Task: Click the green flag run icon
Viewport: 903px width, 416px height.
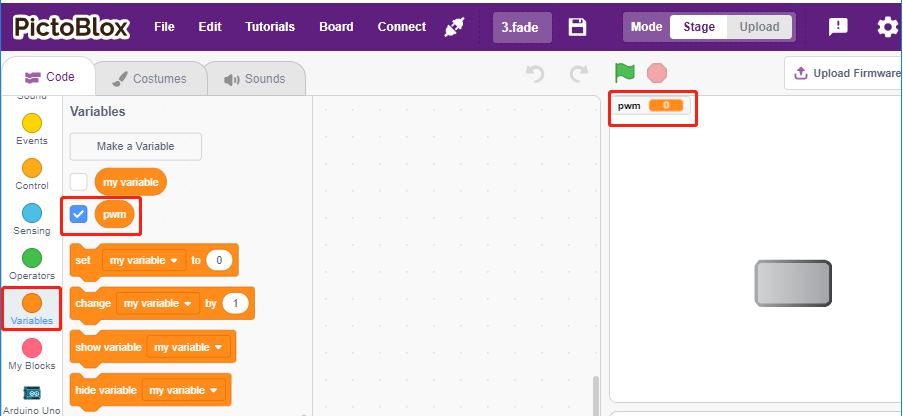Action: 625,73
